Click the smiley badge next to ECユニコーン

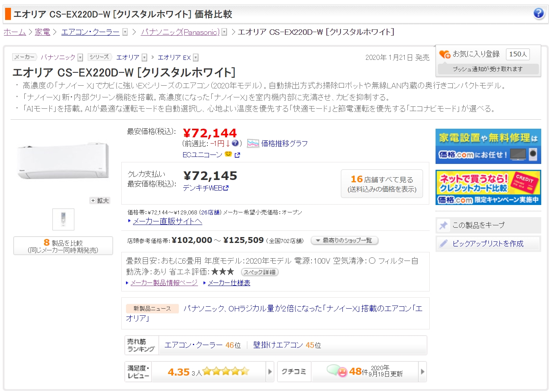[x=228, y=154]
